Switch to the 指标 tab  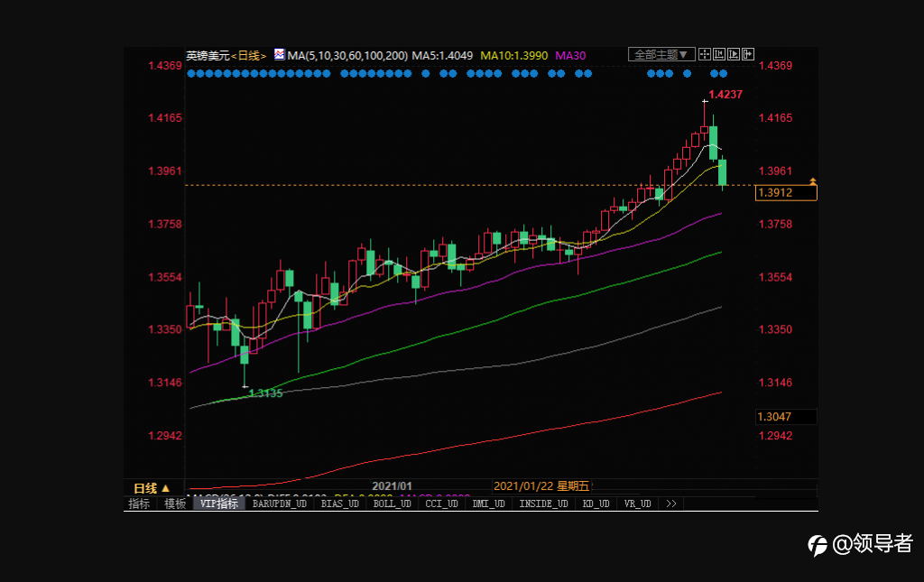click(139, 503)
